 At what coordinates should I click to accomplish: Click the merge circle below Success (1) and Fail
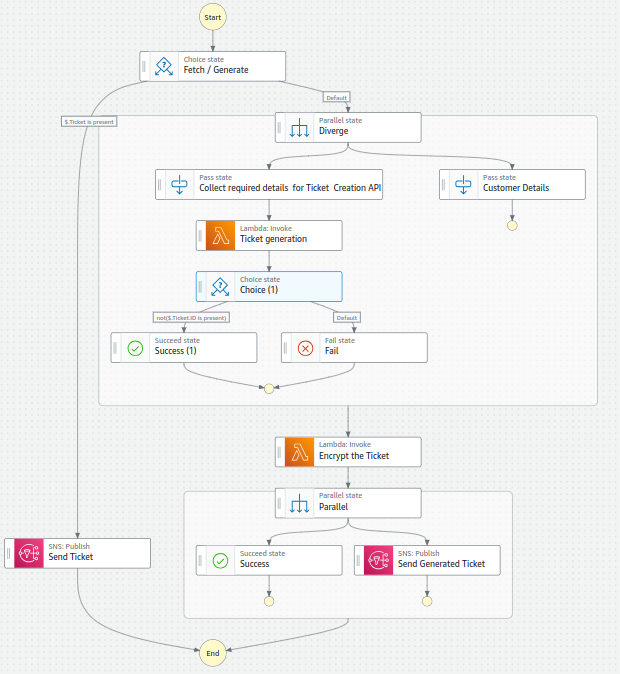tap(269, 389)
